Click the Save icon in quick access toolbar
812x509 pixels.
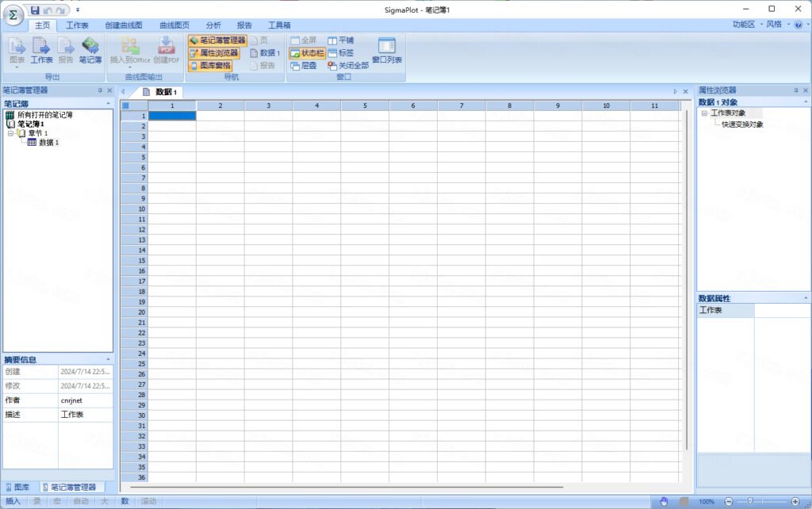pyautogui.click(x=35, y=10)
